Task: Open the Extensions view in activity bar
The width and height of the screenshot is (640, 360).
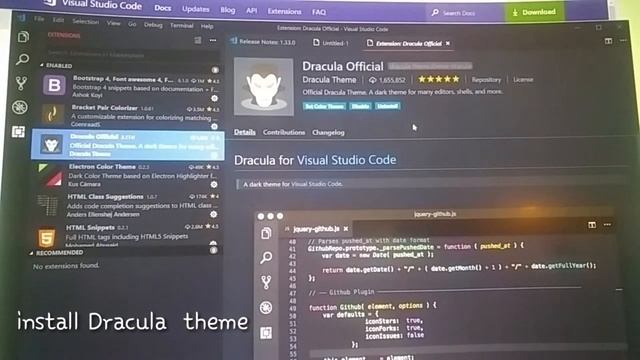Action: pyautogui.click(x=18, y=132)
